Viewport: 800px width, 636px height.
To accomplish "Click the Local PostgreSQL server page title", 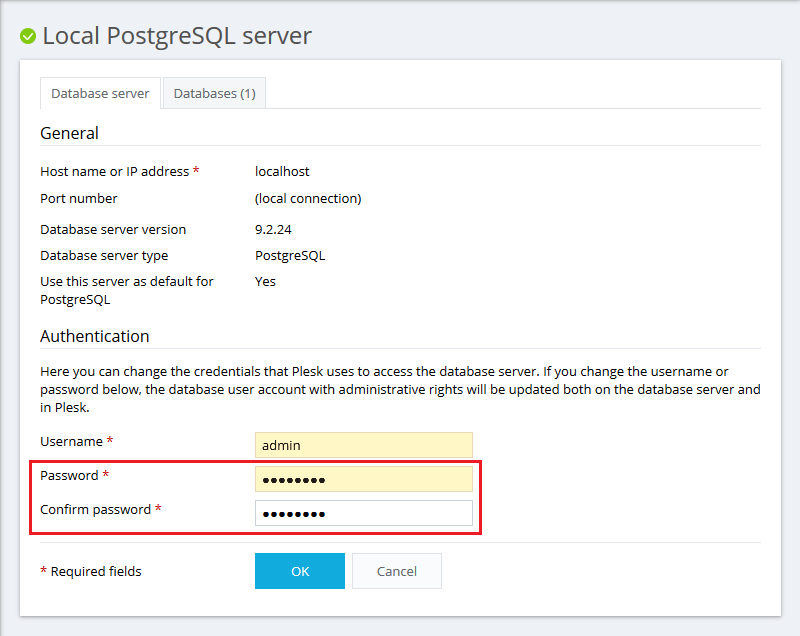I will tap(177, 36).
